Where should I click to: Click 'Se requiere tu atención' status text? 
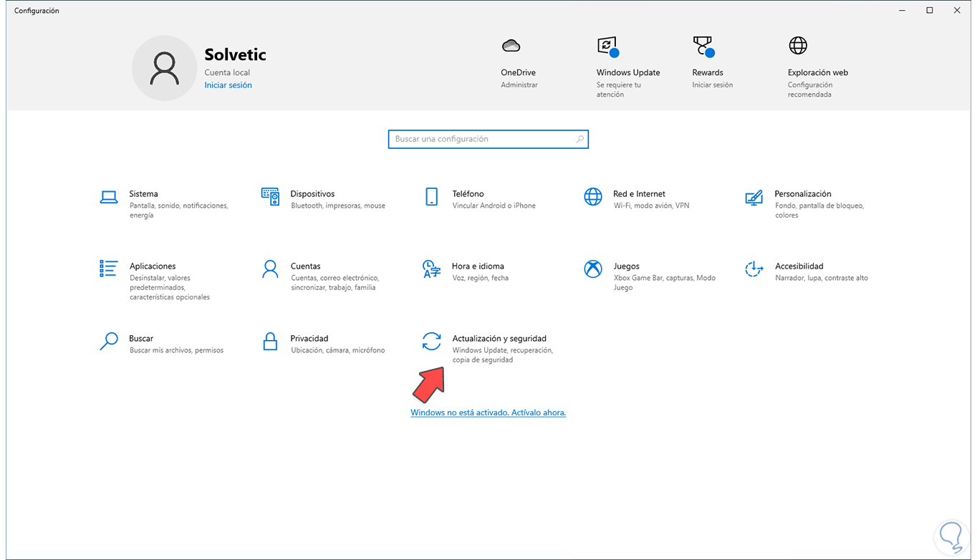pos(619,90)
